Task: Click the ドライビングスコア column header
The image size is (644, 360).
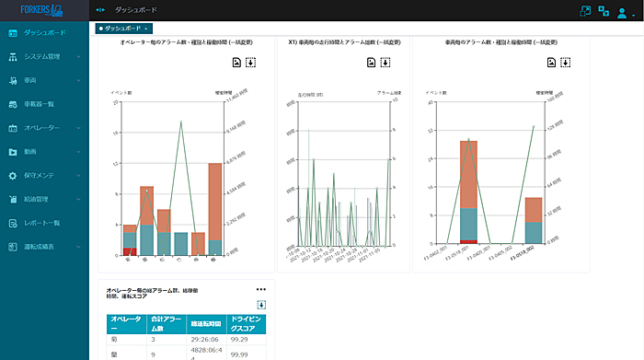Action: tap(246, 324)
